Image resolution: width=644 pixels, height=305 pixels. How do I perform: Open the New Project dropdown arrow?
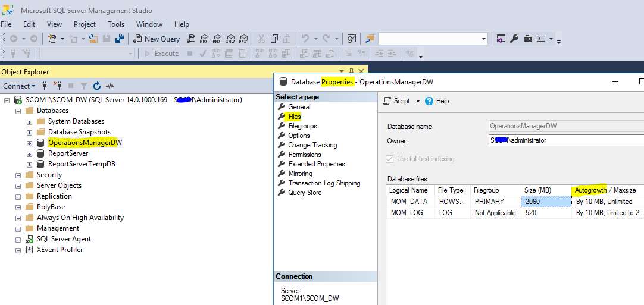62,39
